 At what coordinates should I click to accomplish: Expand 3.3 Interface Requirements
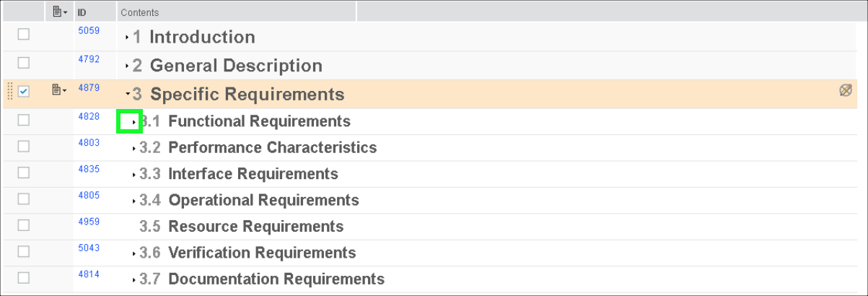tap(134, 175)
